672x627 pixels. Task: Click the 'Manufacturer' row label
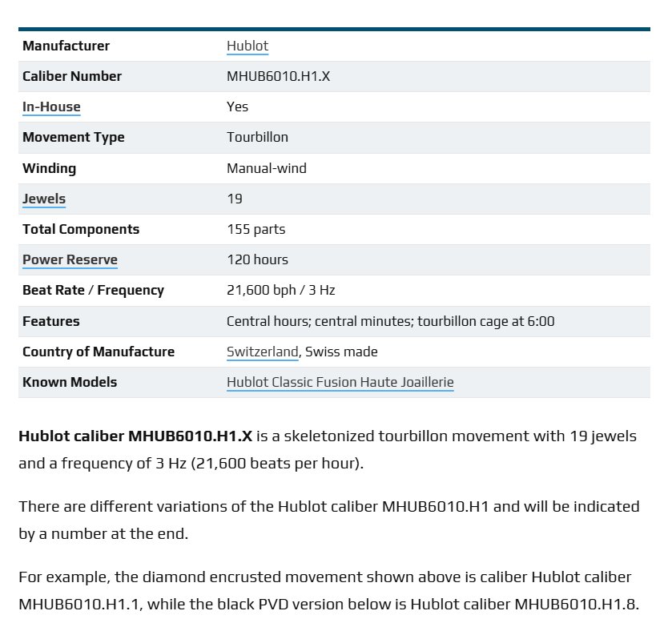click(66, 46)
